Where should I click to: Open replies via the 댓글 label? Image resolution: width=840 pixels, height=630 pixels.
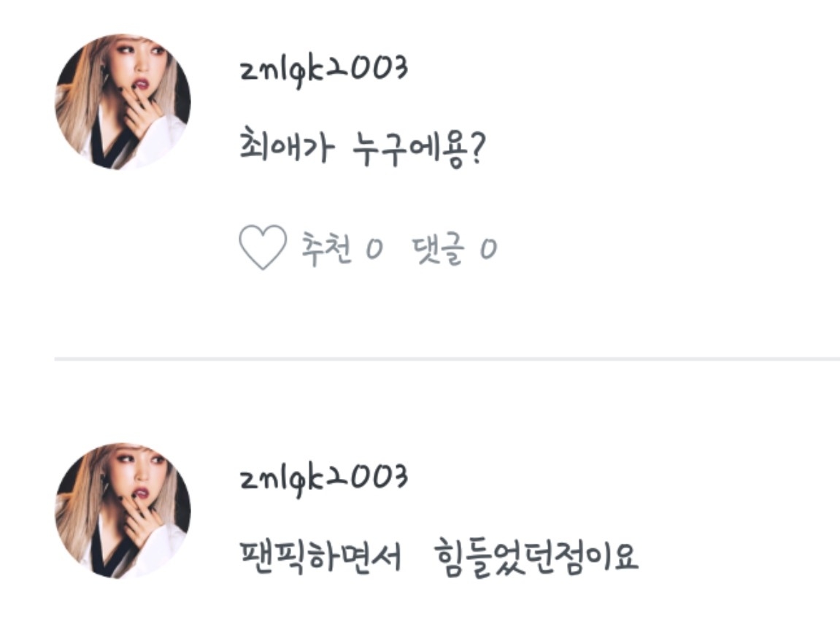tap(438, 248)
